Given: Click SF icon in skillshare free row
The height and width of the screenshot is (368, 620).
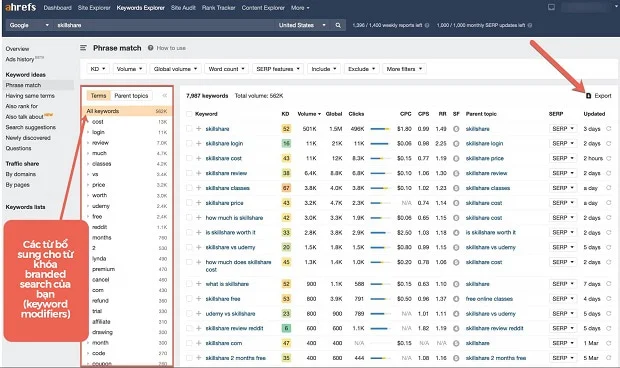Looking at the screenshot, I should pos(456,299).
